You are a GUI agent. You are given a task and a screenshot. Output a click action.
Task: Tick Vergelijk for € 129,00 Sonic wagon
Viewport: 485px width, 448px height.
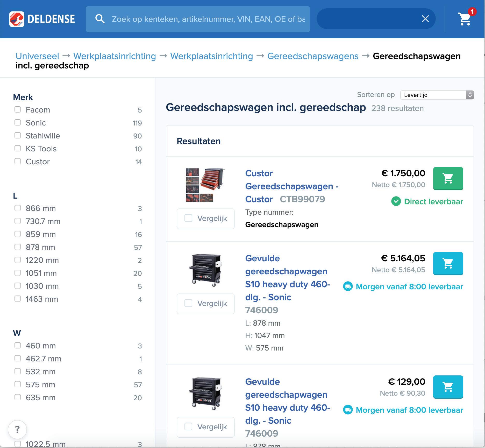[188, 426]
